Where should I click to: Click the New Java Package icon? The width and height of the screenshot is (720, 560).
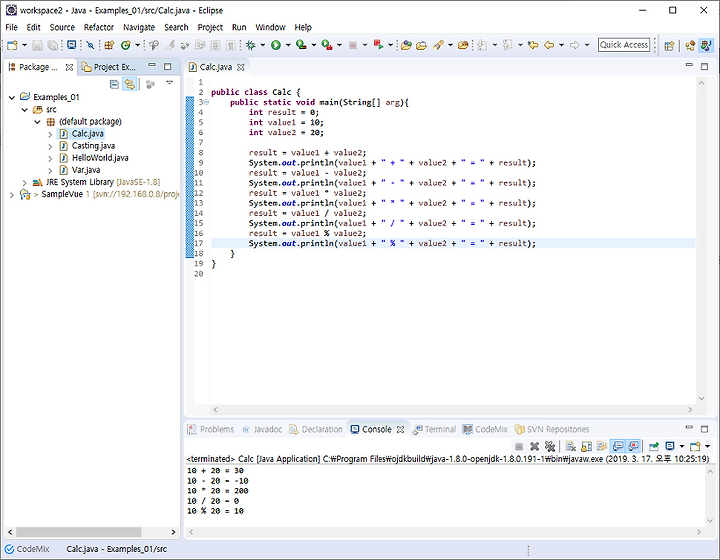(x=109, y=45)
